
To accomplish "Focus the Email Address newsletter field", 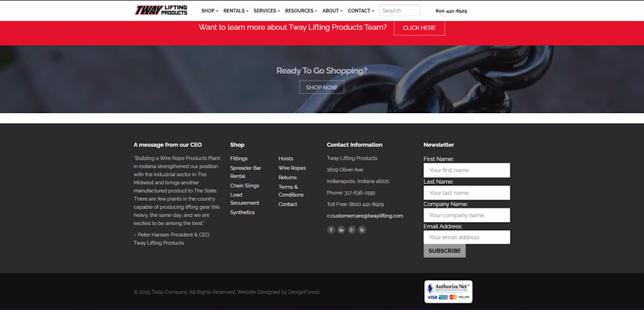I will click(x=467, y=237).
